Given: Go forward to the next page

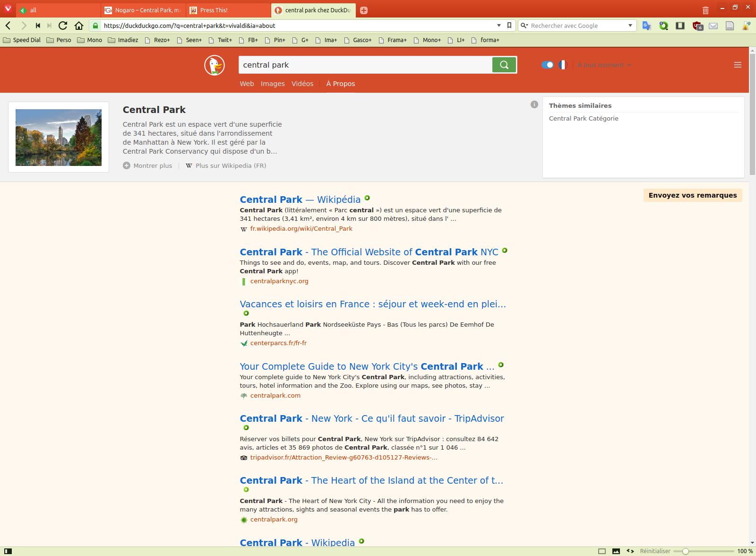Looking at the screenshot, I should 24,26.
